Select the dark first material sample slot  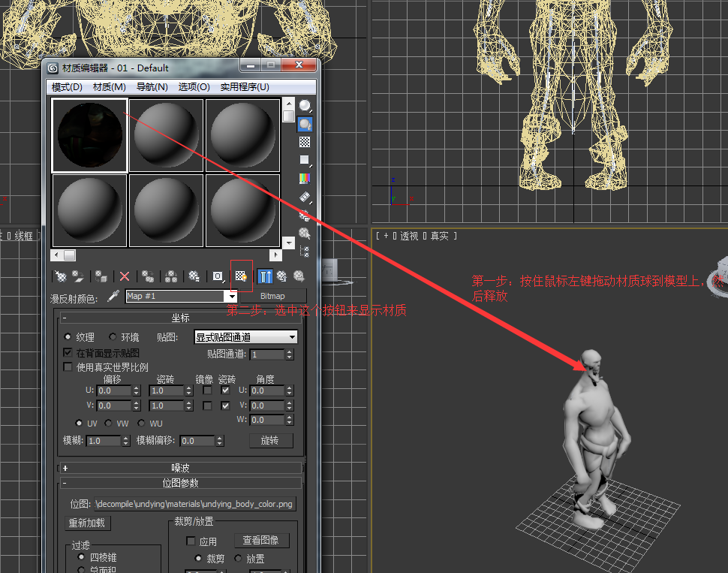[x=89, y=134]
